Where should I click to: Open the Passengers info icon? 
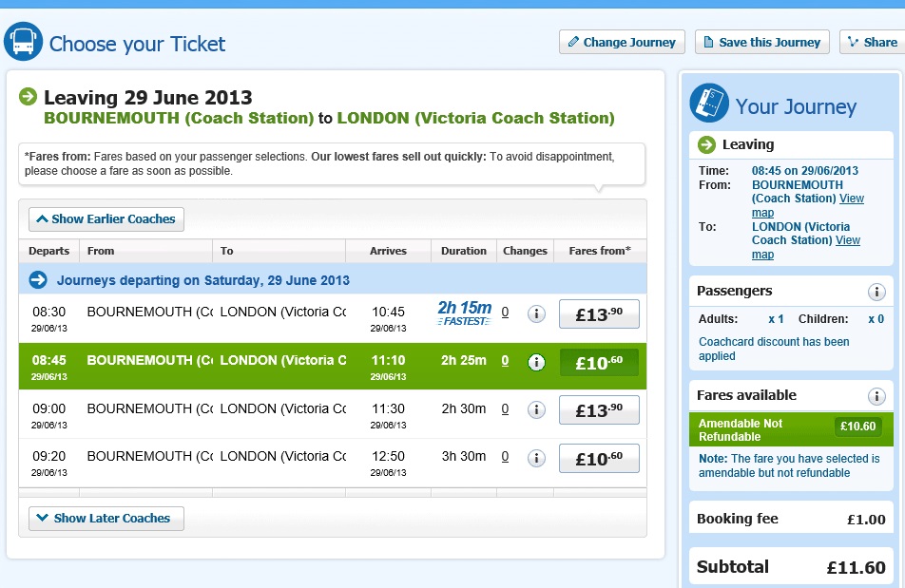(876, 292)
